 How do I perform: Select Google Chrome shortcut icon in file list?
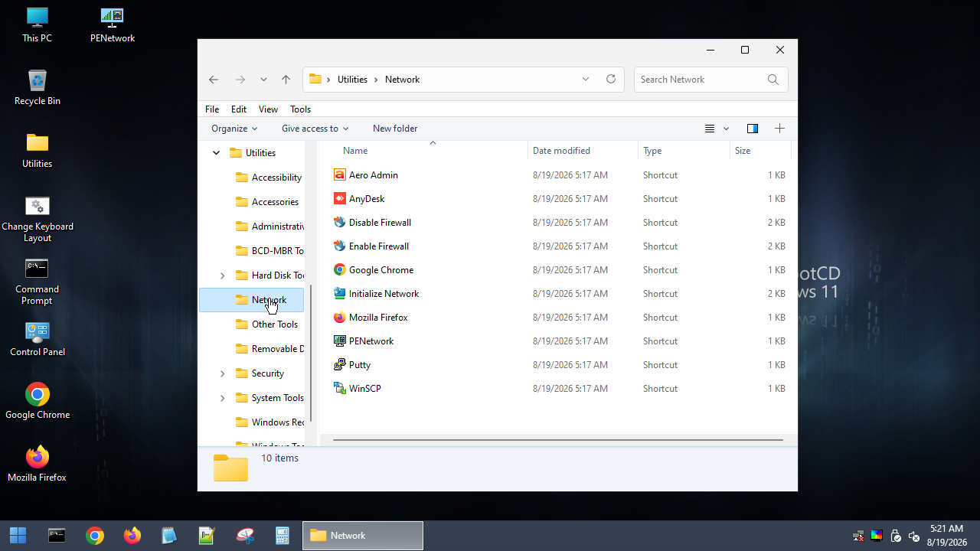click(340, 269)
